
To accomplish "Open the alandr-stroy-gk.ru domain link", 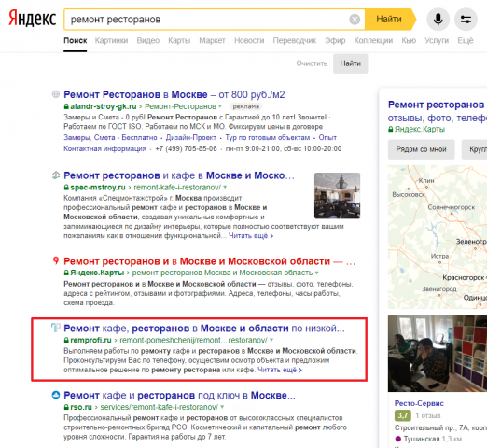I will [x=104, y=106].
